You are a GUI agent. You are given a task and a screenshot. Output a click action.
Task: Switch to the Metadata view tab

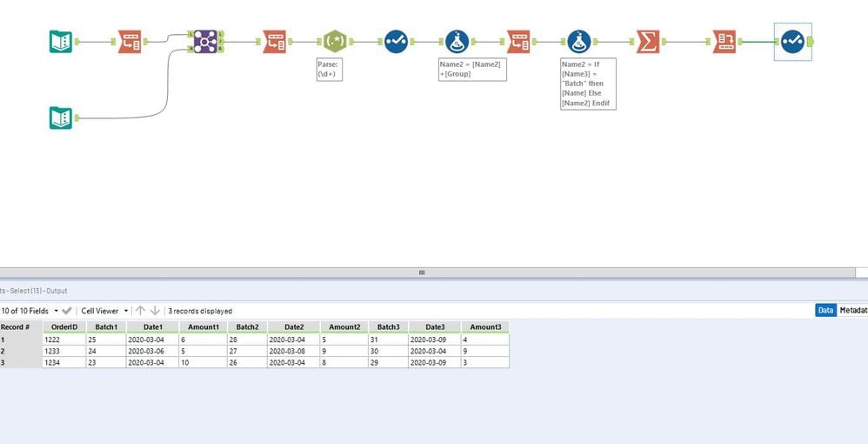853,311
